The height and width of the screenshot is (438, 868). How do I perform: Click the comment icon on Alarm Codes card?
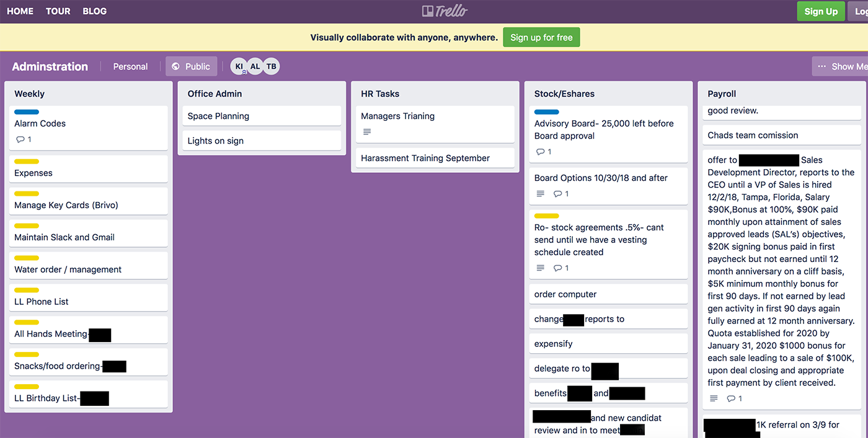click(20, 139)
